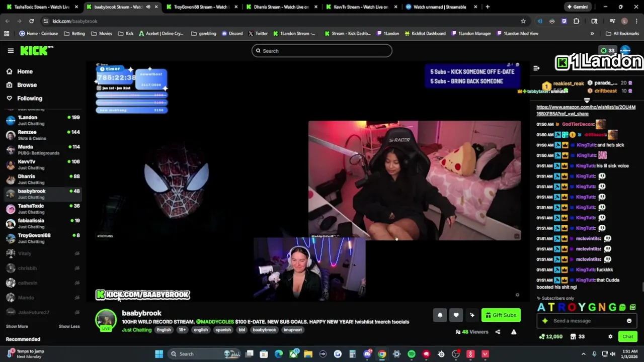Click the Gemini button in Chrome
644x362 pixels.
pyautogui.click(x=577, y=7)
